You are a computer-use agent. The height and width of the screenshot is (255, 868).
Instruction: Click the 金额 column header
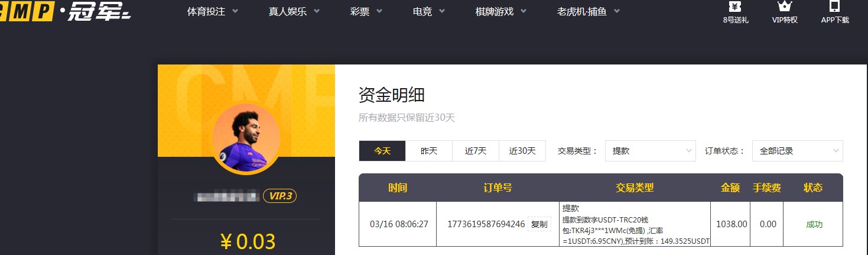730,188
